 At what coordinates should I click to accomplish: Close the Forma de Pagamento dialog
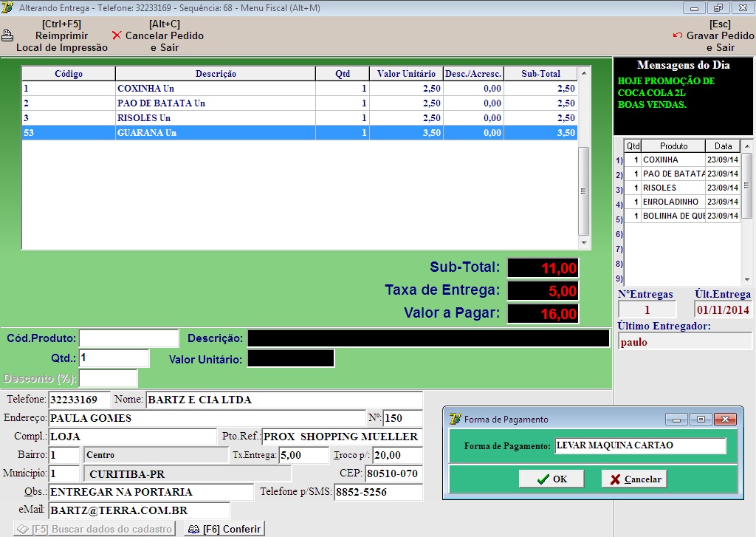point(726,419)
